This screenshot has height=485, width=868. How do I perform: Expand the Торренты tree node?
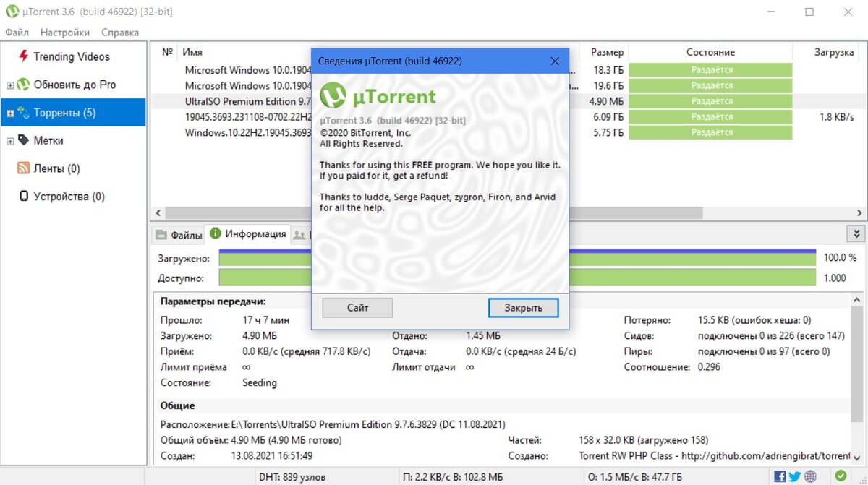[10, 113]
